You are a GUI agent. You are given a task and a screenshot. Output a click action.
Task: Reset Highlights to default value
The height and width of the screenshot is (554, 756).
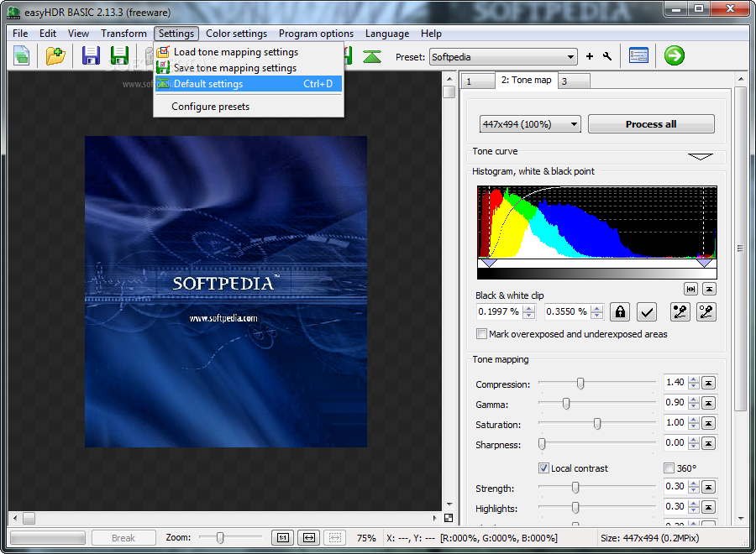(x=708, y=507)
